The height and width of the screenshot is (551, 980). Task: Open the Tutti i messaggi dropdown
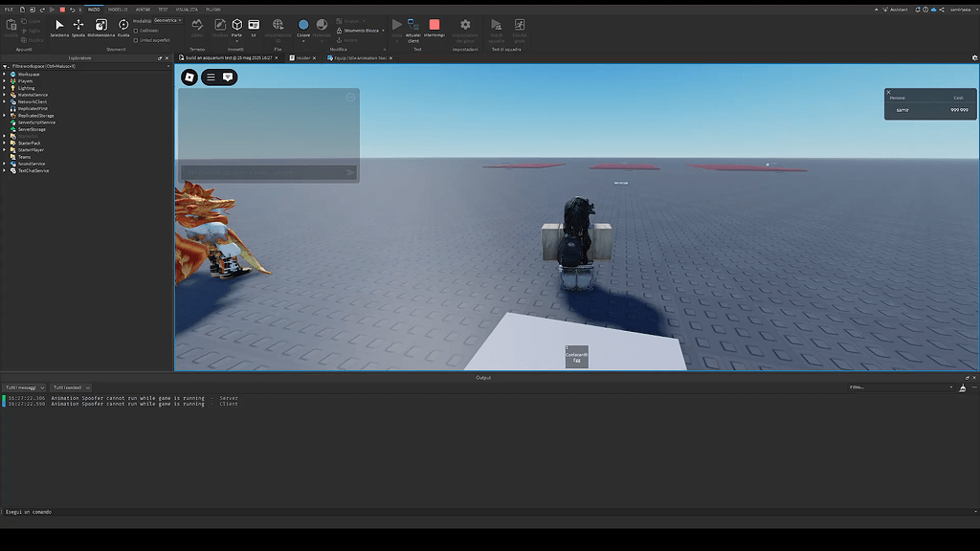click(21, 387)
